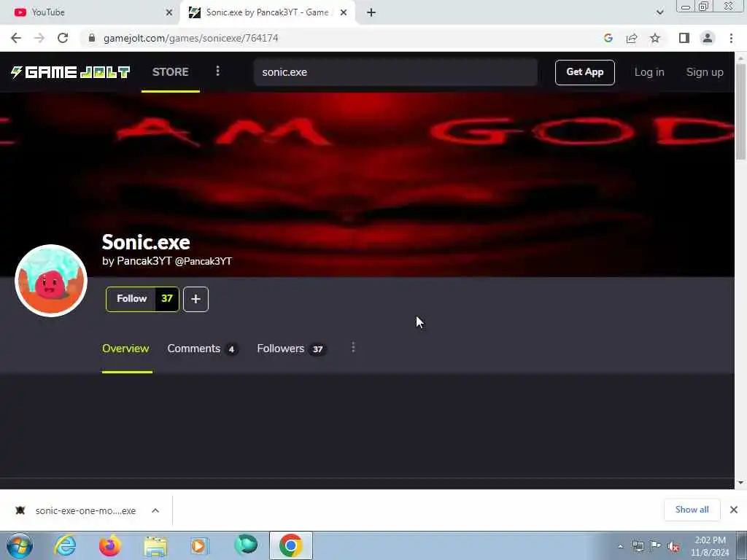Open Windows Media Player from taskbar

(200, 545)
